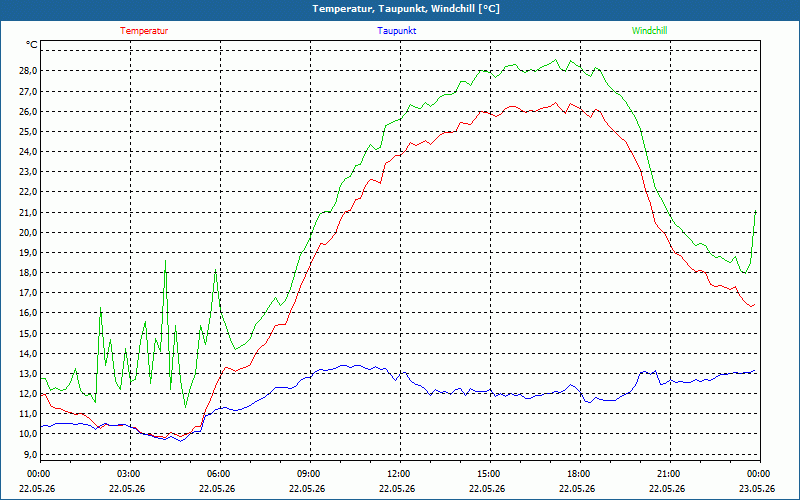
Task: Click the '15:00' x-axis time label
Action: [x=489, y=474]
